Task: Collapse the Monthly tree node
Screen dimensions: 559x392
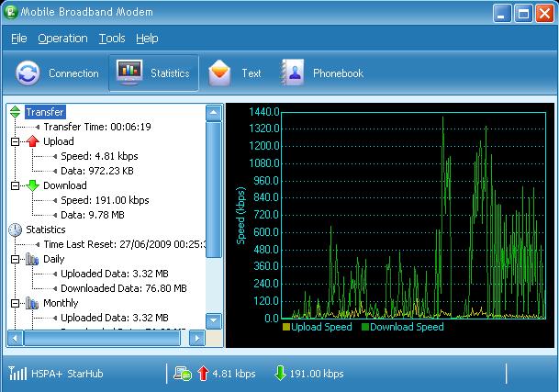Action: 15,304
